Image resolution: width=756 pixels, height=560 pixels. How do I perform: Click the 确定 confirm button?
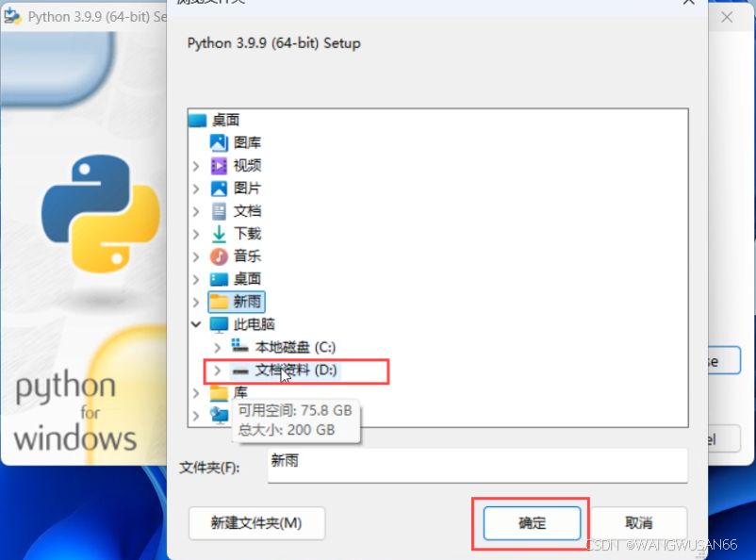coord(532,523)
